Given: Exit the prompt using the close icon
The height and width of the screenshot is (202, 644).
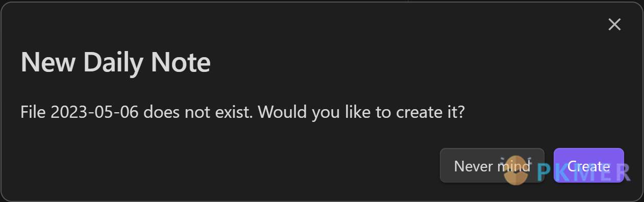Looking at the screenshot, I should pyautogui.click(x=614, y=24).
